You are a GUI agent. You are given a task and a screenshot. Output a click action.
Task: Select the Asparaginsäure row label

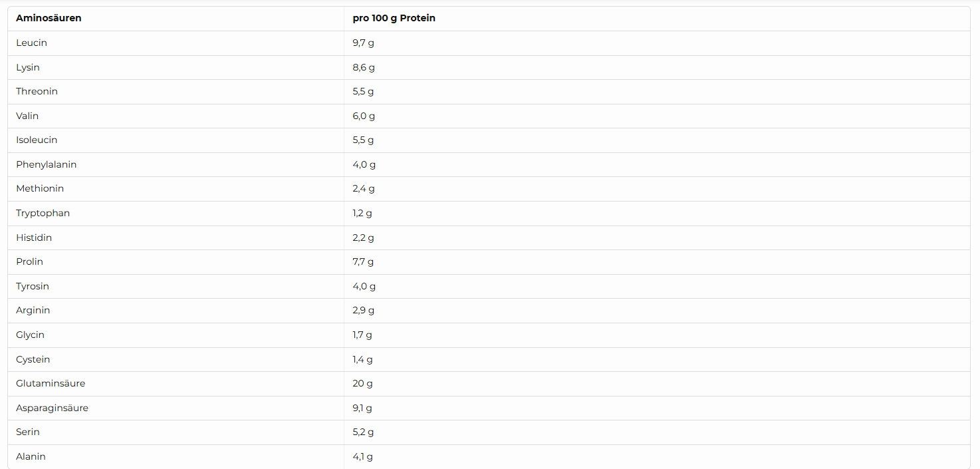pos(52,408)
